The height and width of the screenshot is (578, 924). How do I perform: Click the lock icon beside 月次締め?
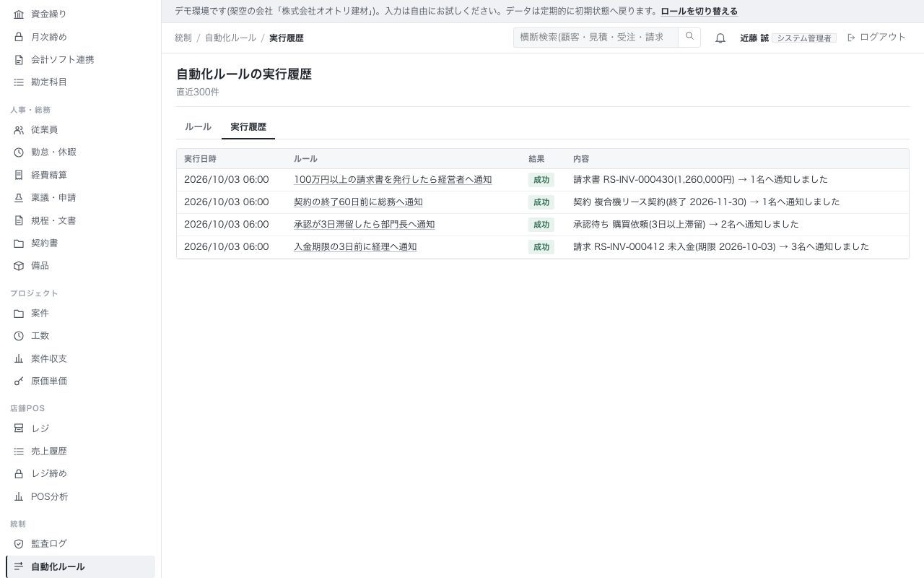[19, 37]
